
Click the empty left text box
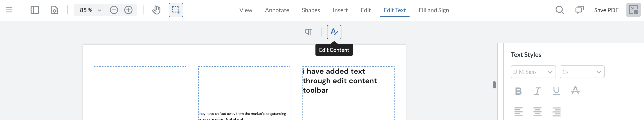[140, 93]
